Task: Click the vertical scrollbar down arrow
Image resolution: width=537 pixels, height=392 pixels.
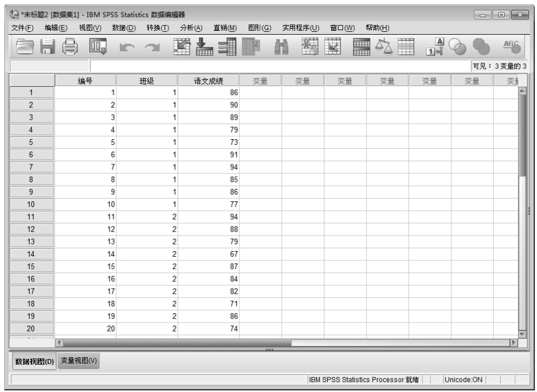Action: pos(522,334)
